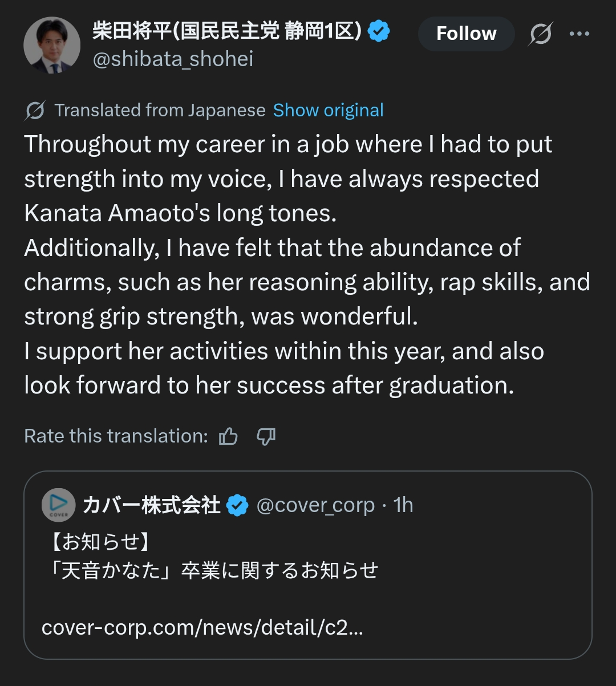
Task: Open the Cover corp logo avatar
Action: point(59,505)
